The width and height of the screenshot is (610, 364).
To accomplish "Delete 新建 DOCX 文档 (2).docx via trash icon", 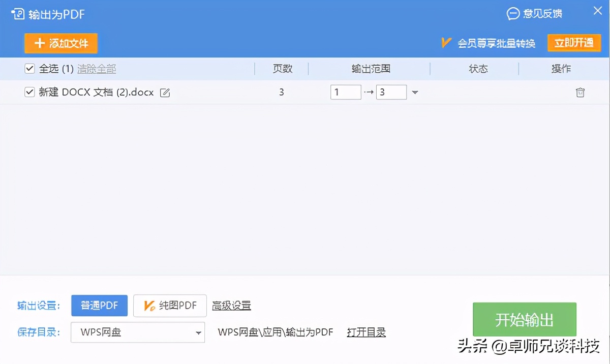I will tap(580, 92).
